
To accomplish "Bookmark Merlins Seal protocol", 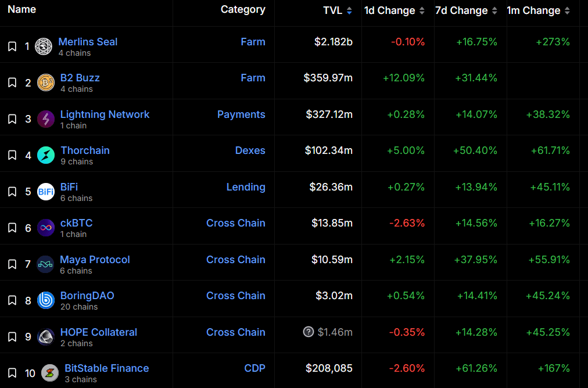I will click(x=12, y=46).
